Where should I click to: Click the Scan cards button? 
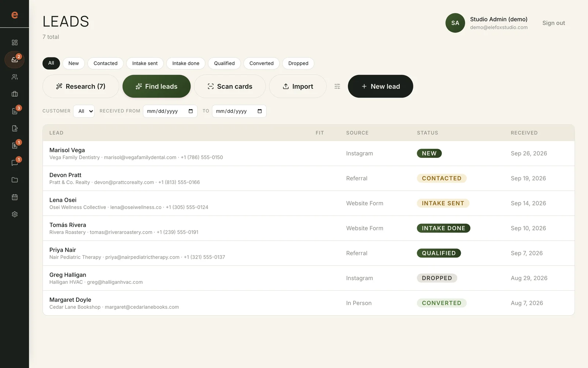[230, 86]
